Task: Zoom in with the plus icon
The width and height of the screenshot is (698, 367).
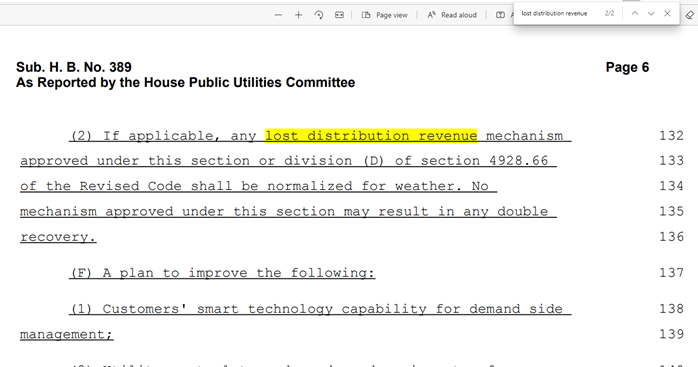Action: [298, 15]
